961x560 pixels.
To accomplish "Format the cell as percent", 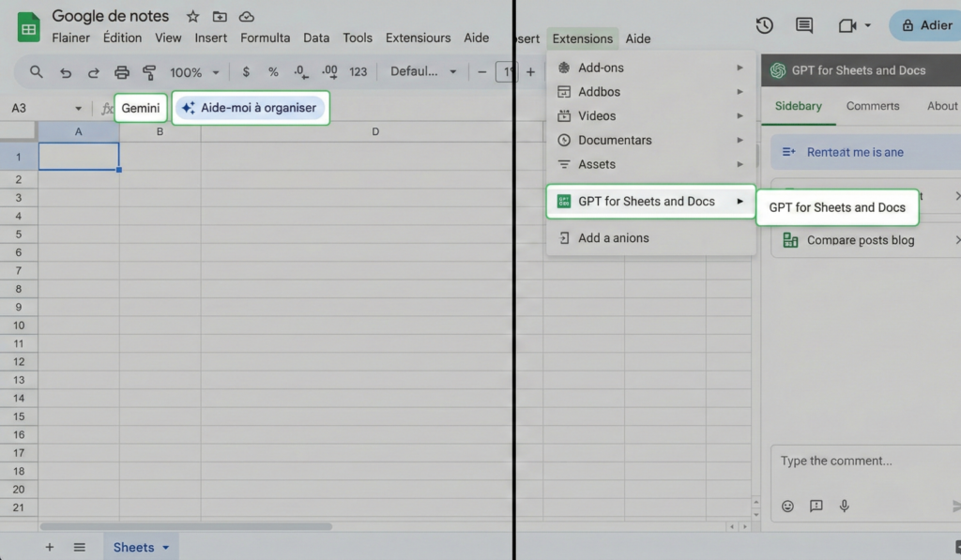I will coord(273,71).
